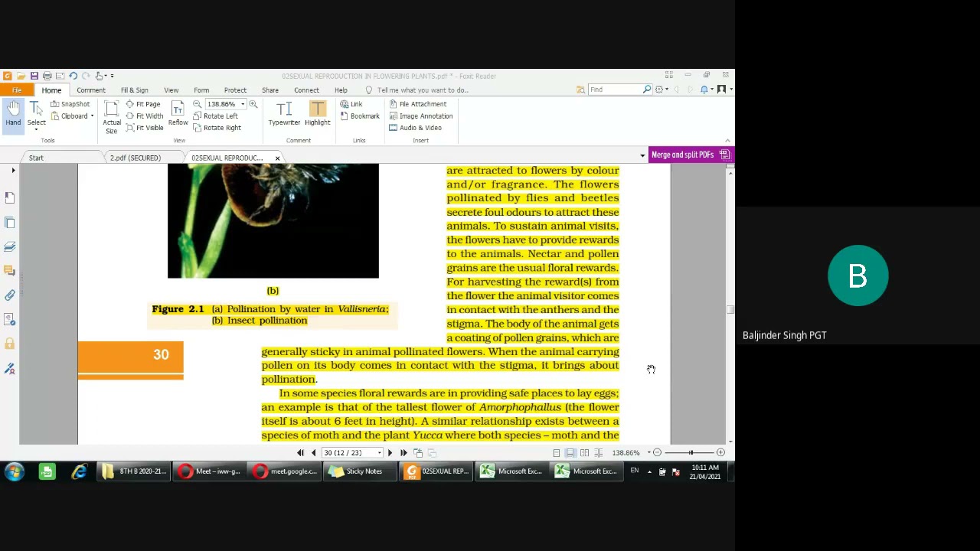This screenshot has height=551, width=980.
Task: Add a Bookmark
Action: (x=360, y=116)
